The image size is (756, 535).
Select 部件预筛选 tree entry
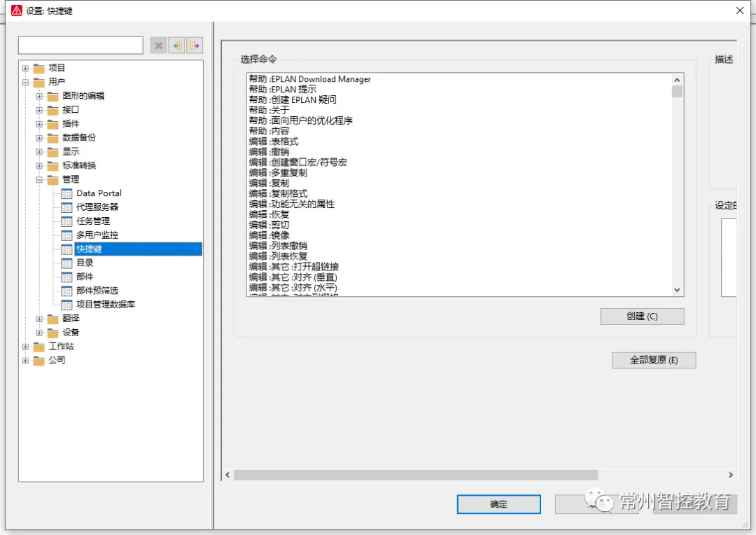(97, 291)
